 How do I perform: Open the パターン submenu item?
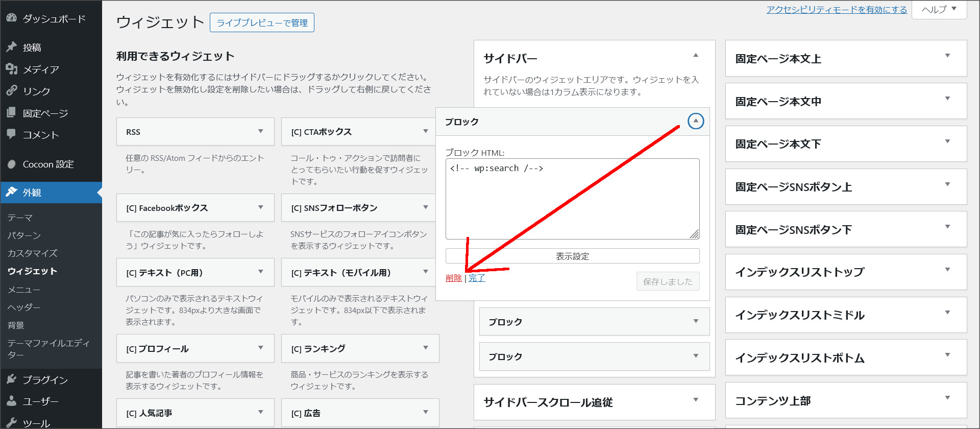point(24,235)
